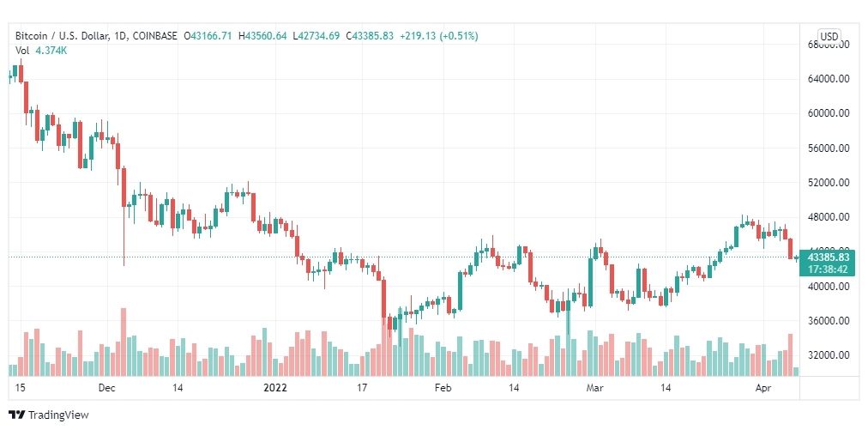Image resolution: width=868 pixels, height=430 pixels.
Task: Click the Dec label on the time axis
Action: (x=105, y=388)
